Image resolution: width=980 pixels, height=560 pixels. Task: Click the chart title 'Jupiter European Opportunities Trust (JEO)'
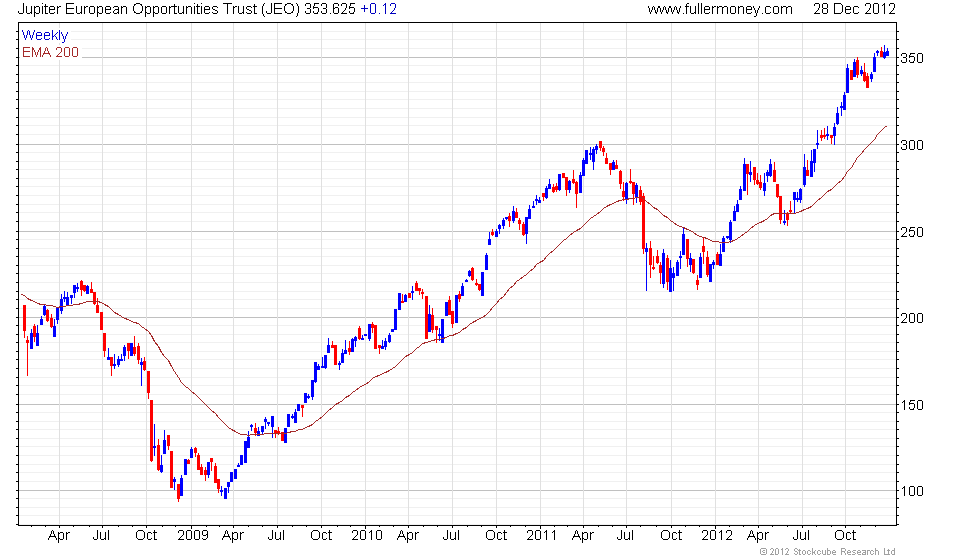[x=159, y=9]
